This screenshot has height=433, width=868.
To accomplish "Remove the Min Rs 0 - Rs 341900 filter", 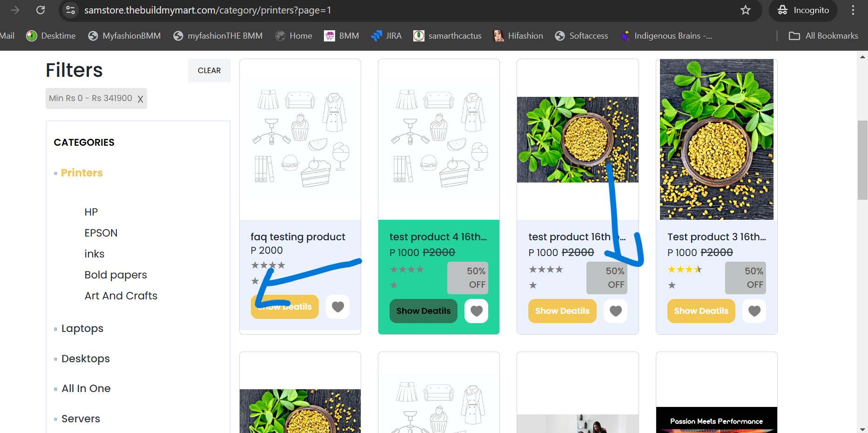I will pos(140,99).
